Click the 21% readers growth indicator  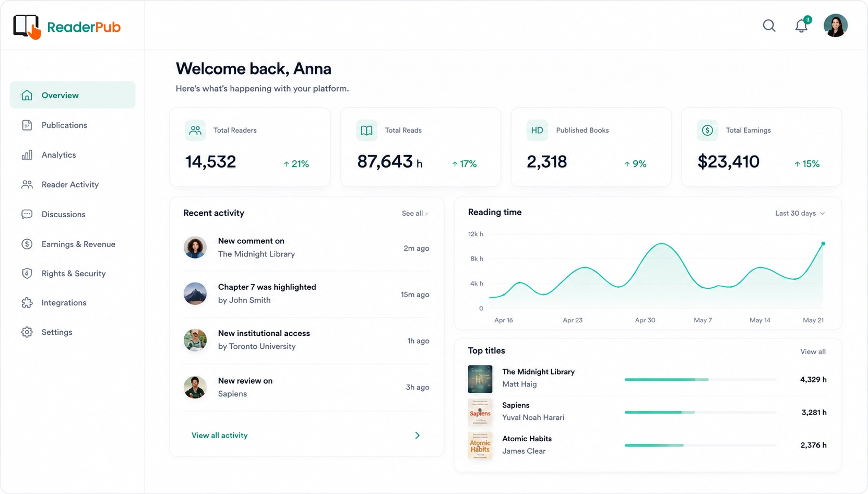click(296, 164)
